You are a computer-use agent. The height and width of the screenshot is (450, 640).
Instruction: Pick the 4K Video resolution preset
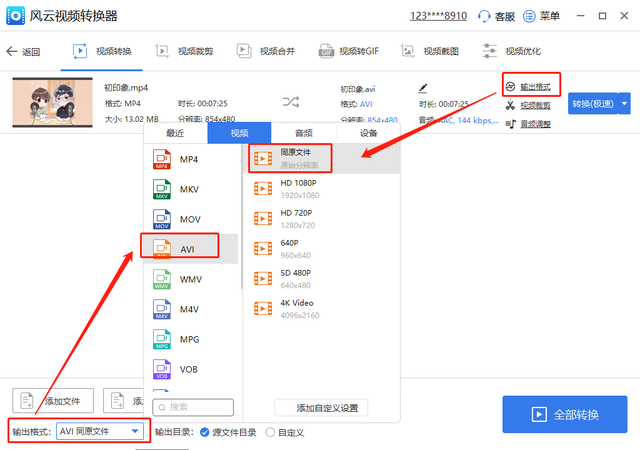coord(264,308)
